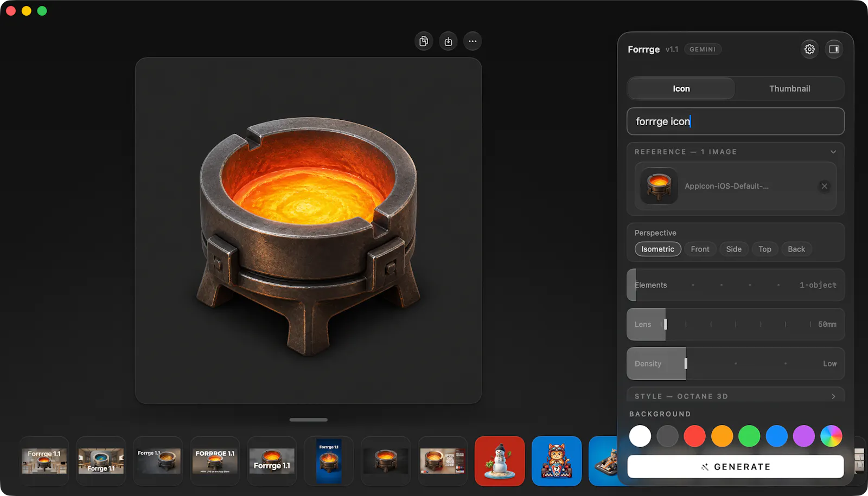Switch to the Thumbnail tab
This screenshot has width=868, height=496.
click(x=789, y=88)
